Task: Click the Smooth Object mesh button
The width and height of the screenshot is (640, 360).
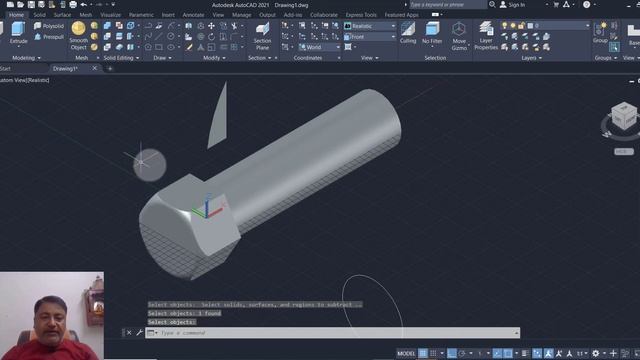Action: [78, 36]
